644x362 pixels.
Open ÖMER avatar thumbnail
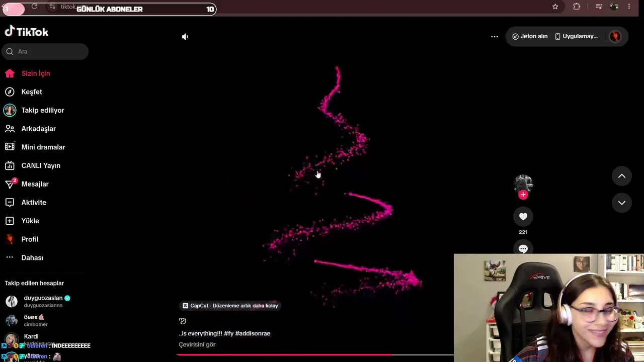[12, 321]
